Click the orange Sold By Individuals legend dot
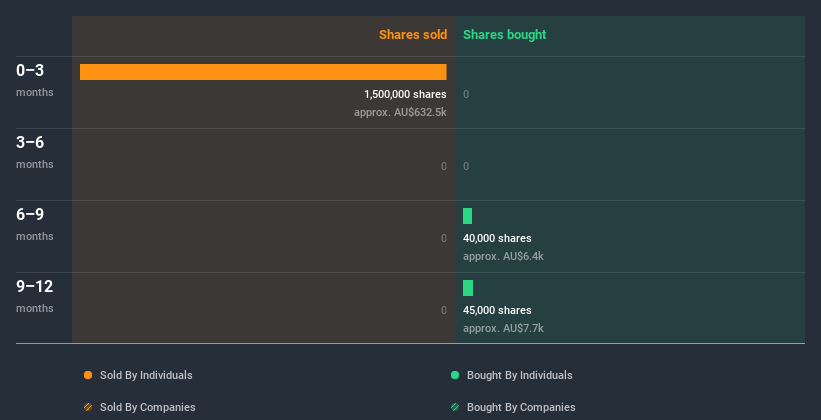 (88, 375)
